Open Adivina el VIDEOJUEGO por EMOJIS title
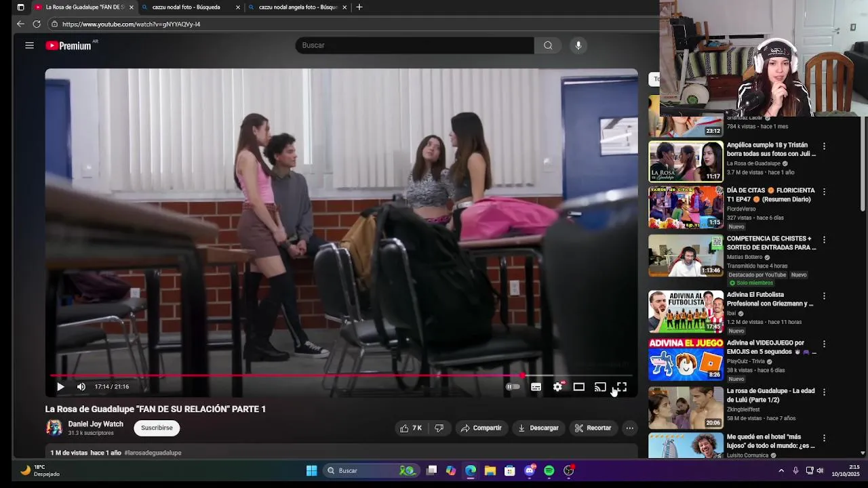Viewport: 868px width, 488px height. [x=772, y=348]
